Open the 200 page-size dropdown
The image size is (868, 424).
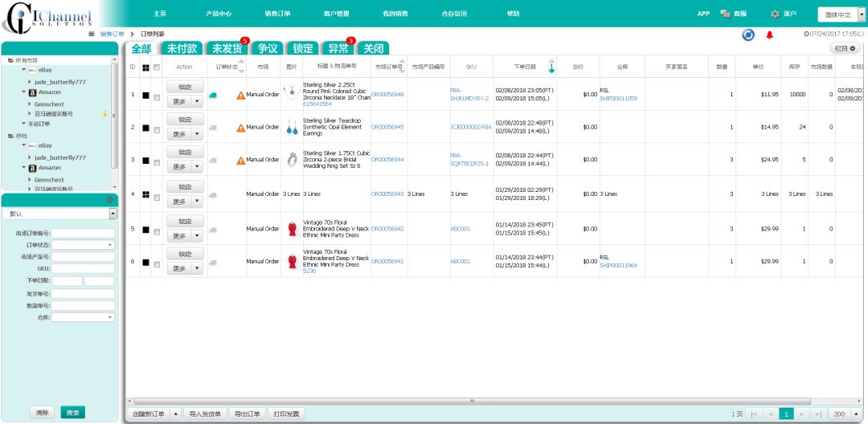pos(857,414)
